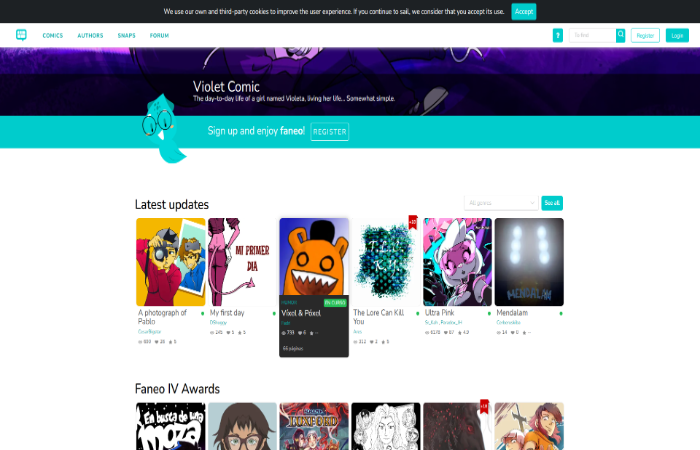Focus the To find search field
Screen dimensions: 700x450
coord(592,35)
